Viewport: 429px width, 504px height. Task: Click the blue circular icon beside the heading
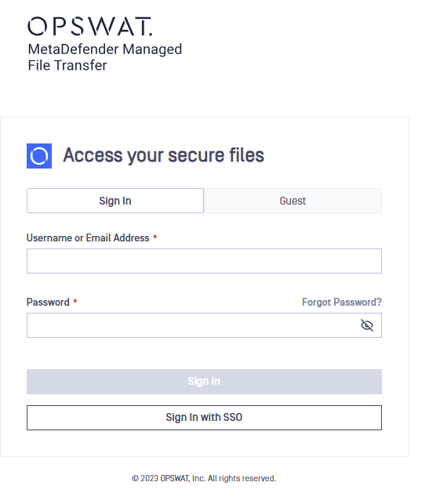[x=39, y=156]
